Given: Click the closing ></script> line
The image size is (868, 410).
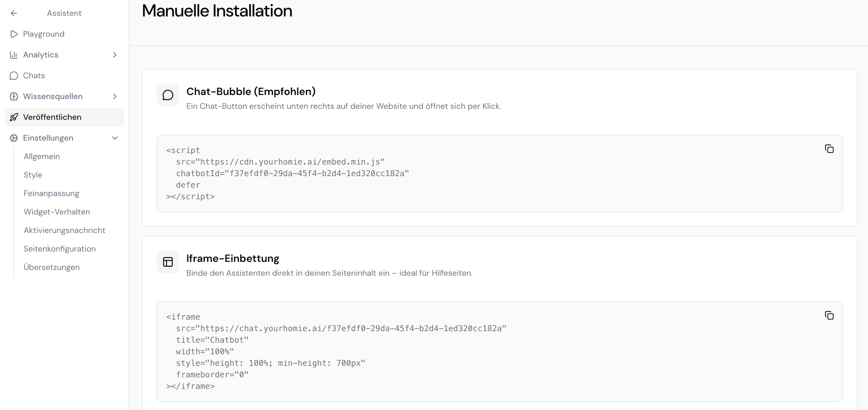Looking at the screenshot, I should [190, 196].
